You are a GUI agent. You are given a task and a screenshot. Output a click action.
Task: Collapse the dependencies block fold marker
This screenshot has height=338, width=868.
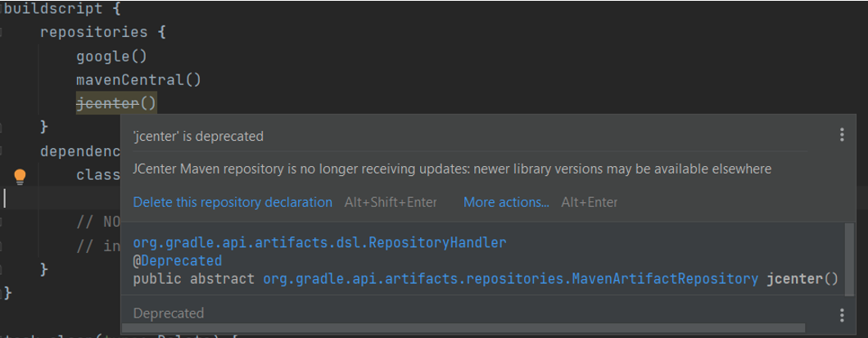[x=3, y=151]
